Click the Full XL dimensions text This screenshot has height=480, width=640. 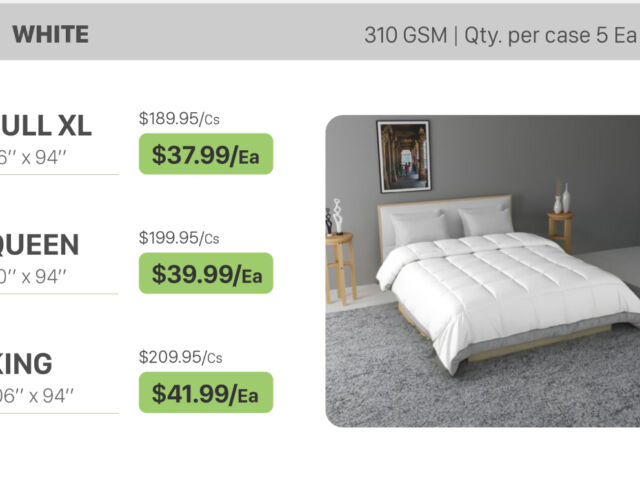(34, 157)
